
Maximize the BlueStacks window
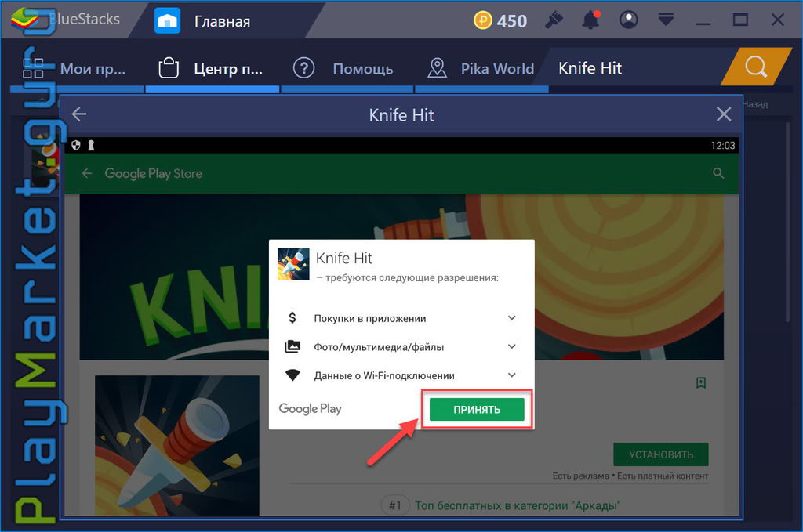[740, 20]
